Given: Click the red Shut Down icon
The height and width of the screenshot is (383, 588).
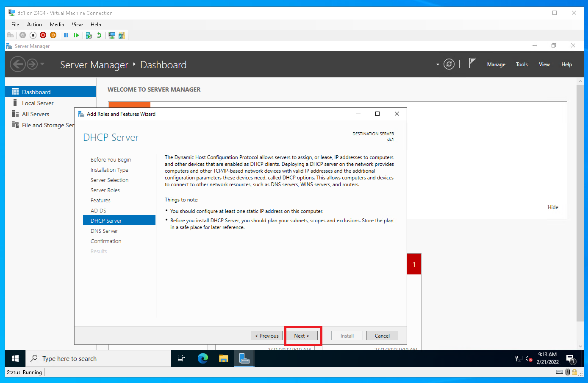Looking at the screenshot, I should coord(43,35).
